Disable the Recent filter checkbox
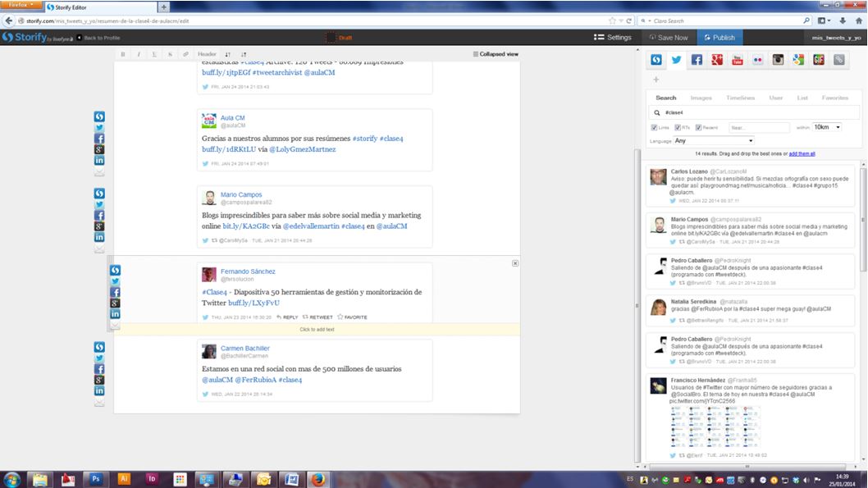The height and width of the screenshot is (488, 868). point(699,127)
